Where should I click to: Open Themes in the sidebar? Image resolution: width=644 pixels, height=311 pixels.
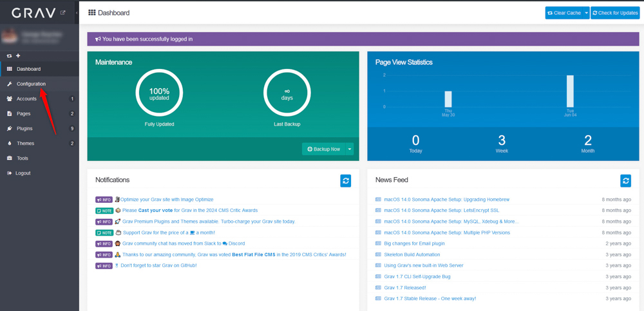(39, 144)
